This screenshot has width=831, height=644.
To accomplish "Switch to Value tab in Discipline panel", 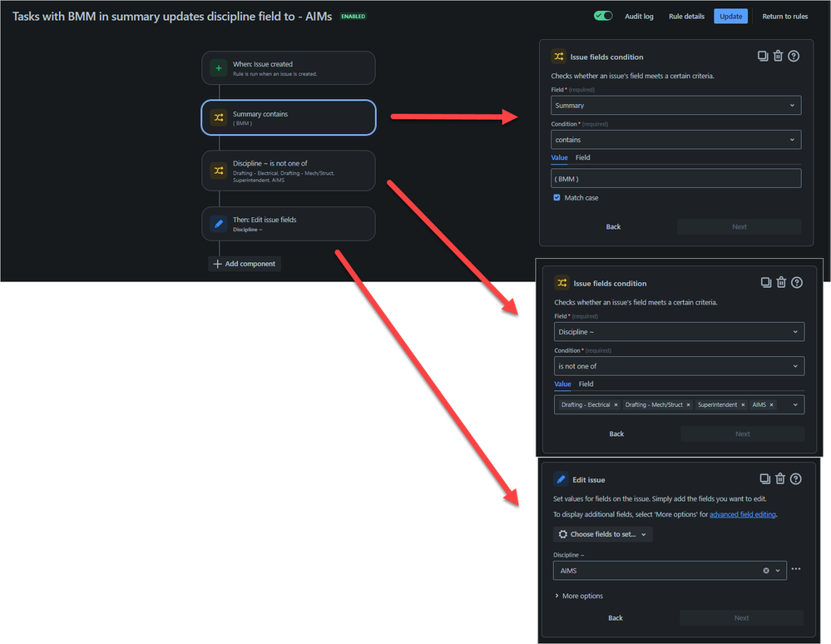I will pyautogui.click(x=562, y=384).
